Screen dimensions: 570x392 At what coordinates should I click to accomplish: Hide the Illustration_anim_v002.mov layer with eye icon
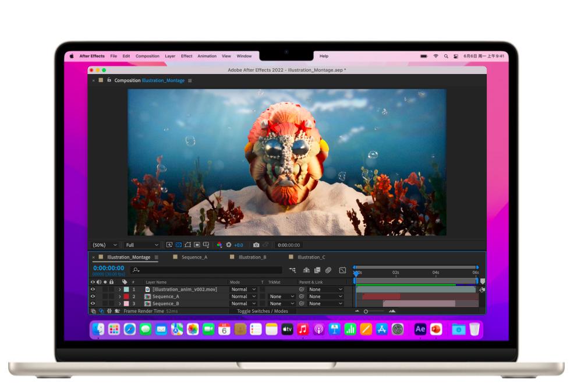tap(93, 289)
